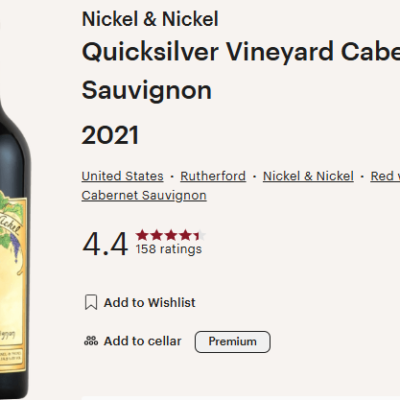This screenshot has width=400, height=400.
Task: Follow the underlined Nickel & Nickel winery link
Action: click(x=308, y=176)
